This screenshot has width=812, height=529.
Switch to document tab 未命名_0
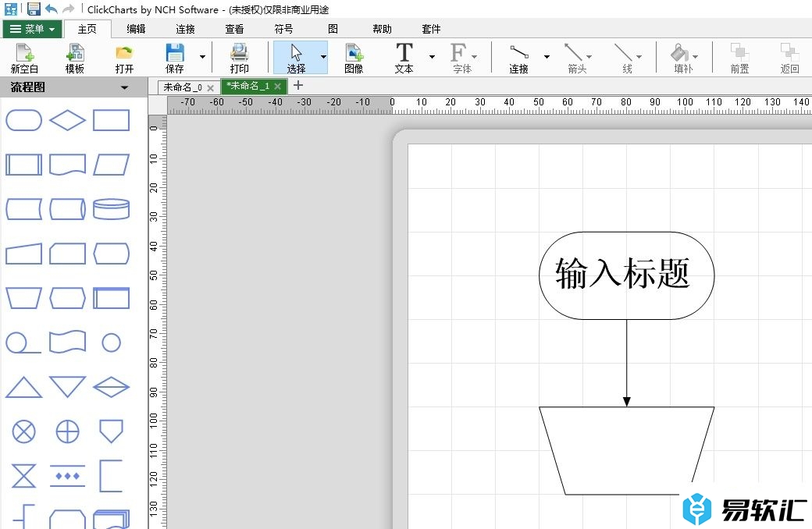(183, 87)
